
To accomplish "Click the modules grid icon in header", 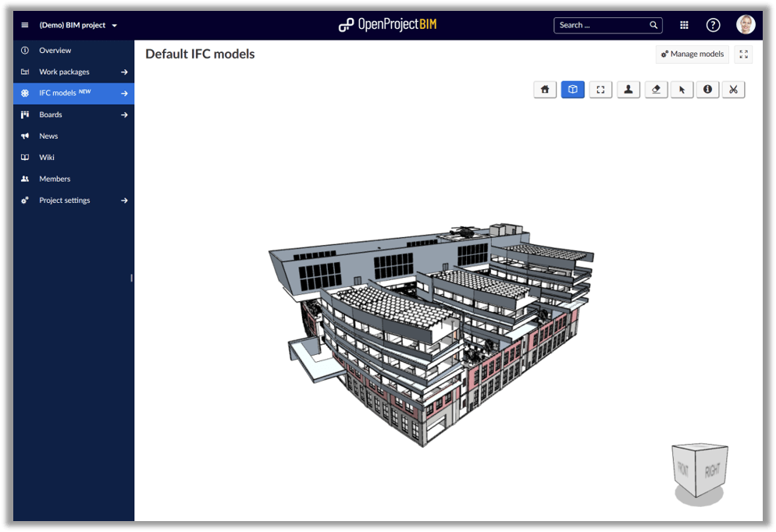I will [x=683, y=24].
